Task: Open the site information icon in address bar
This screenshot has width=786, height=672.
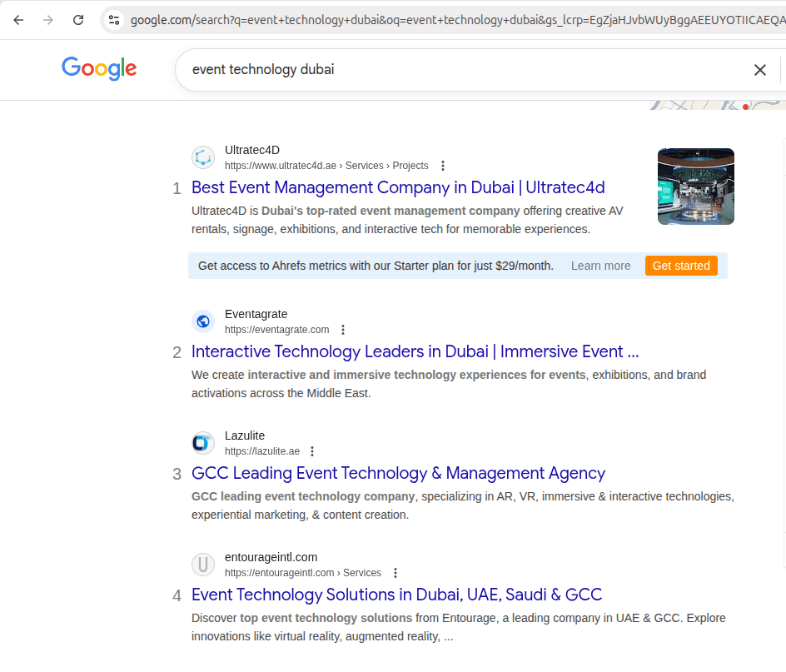Action: 112,19
